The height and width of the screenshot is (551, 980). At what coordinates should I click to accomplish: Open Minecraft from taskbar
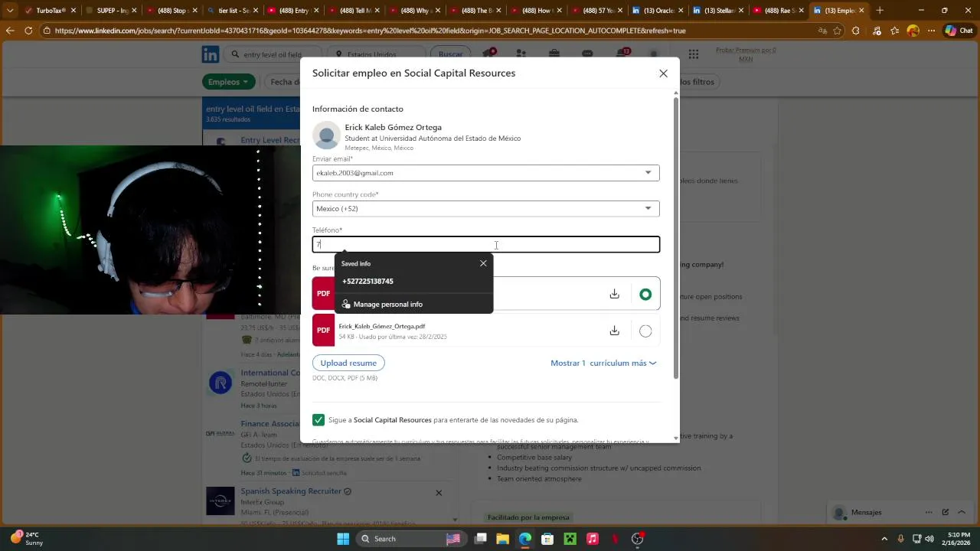[570, 539]
